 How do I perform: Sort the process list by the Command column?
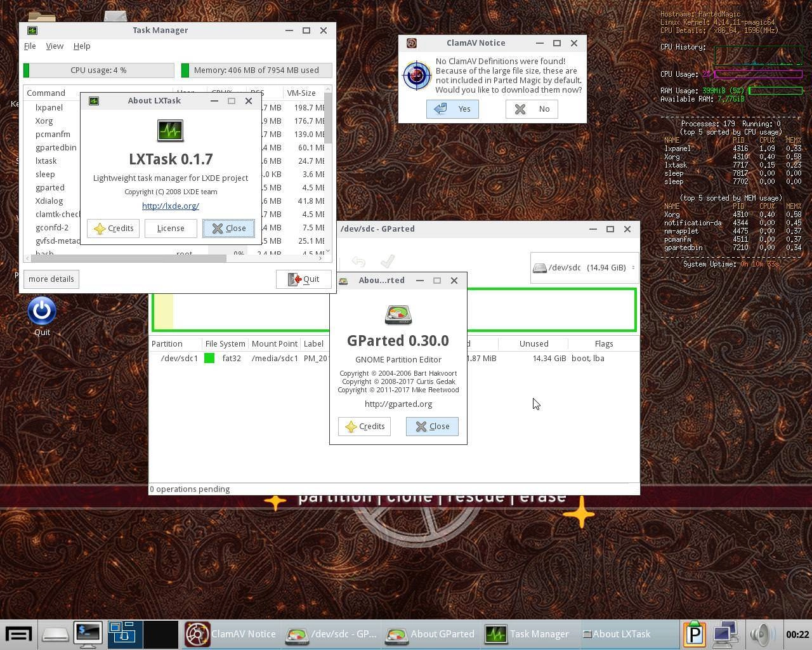46,93
